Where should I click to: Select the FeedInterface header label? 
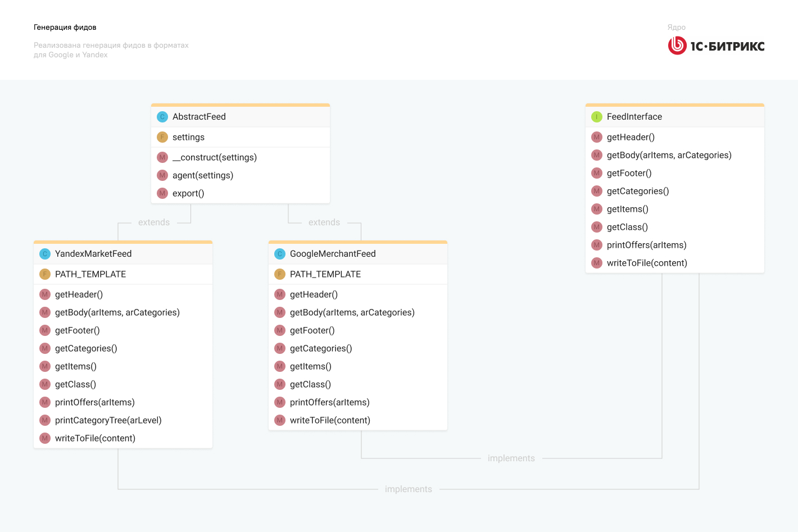point(634,117)
